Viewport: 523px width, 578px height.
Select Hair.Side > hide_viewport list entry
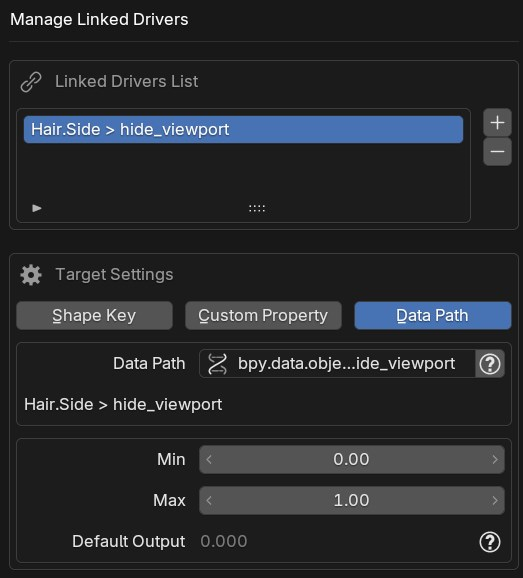pyautogui.click(x=243, y=129)
